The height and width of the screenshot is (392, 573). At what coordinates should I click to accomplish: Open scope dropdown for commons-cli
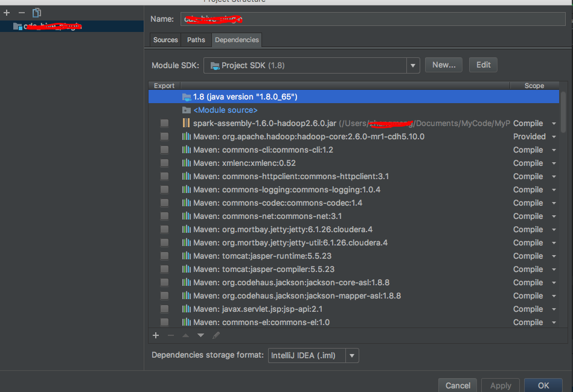coord(554,150)
